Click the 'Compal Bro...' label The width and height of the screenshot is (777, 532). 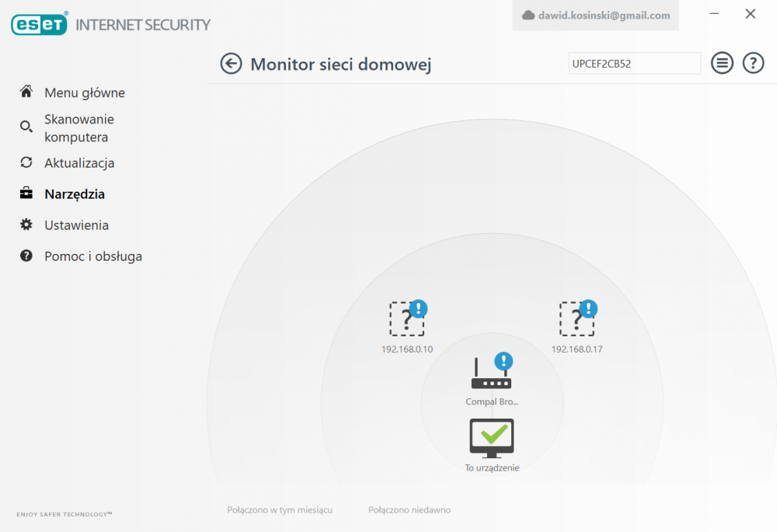coord(492,402)
